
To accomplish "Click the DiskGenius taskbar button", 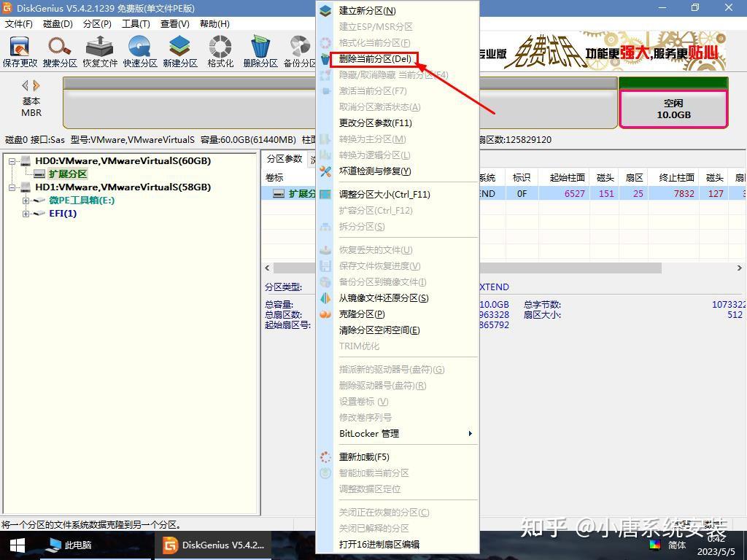I will (x=212, y=545).
